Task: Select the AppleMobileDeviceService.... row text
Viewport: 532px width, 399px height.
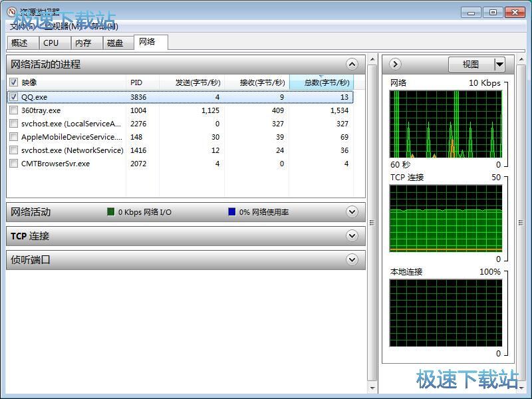Action: 72,137
